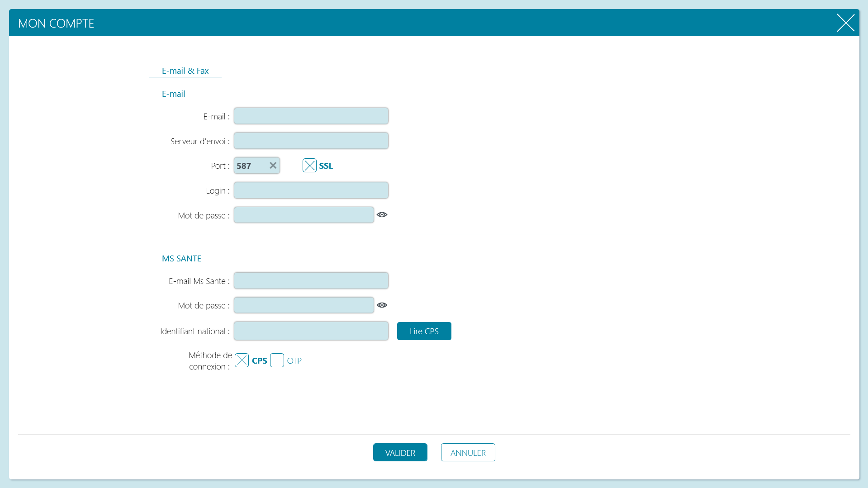The width and height of the screenshot is (868, 488).
Task: Select the Identifiant national input field
Action: pyautogui.click(x=311, y=331)
